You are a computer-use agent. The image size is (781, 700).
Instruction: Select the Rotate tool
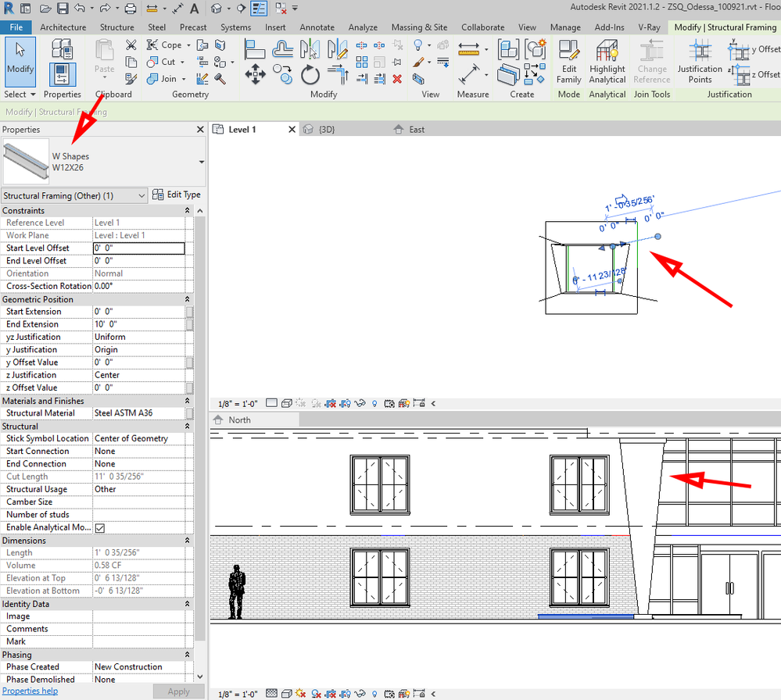[x=310, y=73]
